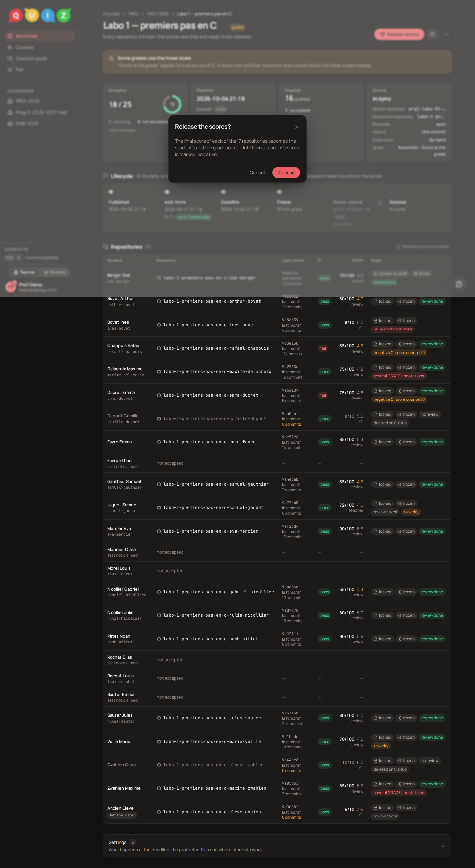Image resolution: width=475 pixels, height=868 pixels.
Task: Click GitHub icon beside labo-1-premiers-pas-en-c-samuel-jaquet
Action: 159,508
